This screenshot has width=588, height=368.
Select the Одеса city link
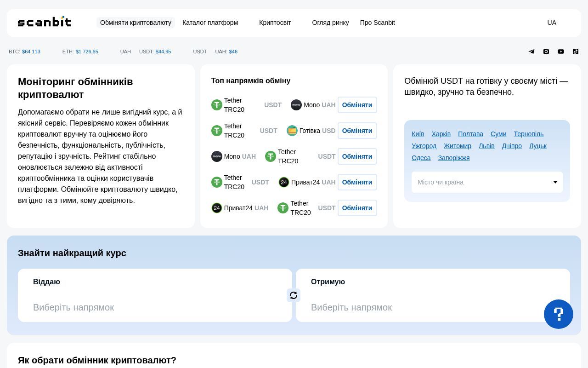tap(421, 158)
